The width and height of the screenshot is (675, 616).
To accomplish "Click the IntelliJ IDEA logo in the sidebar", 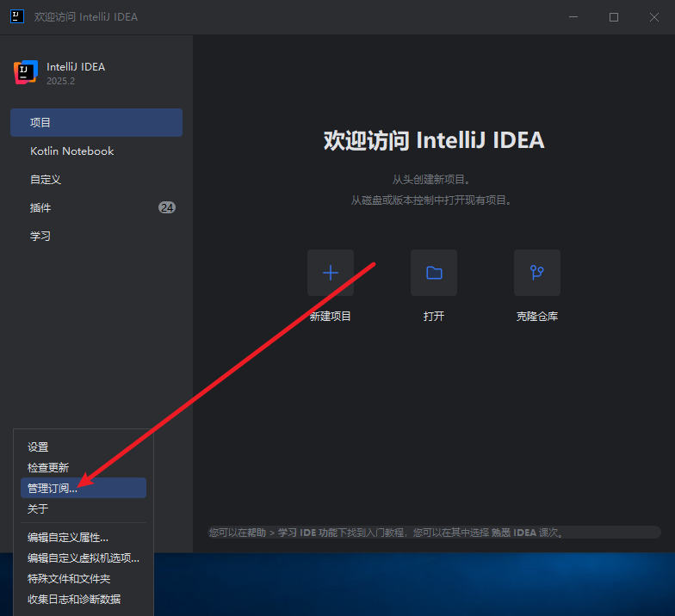I will click(x=26, y=72).
